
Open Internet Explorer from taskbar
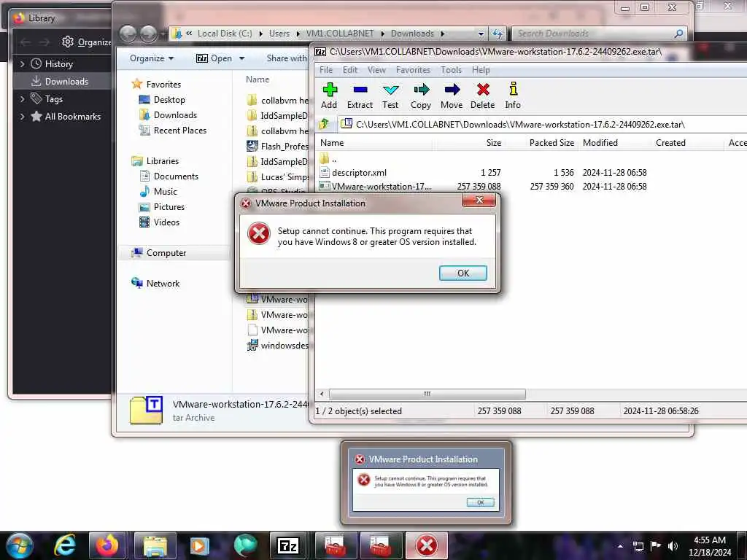[64, 545]
